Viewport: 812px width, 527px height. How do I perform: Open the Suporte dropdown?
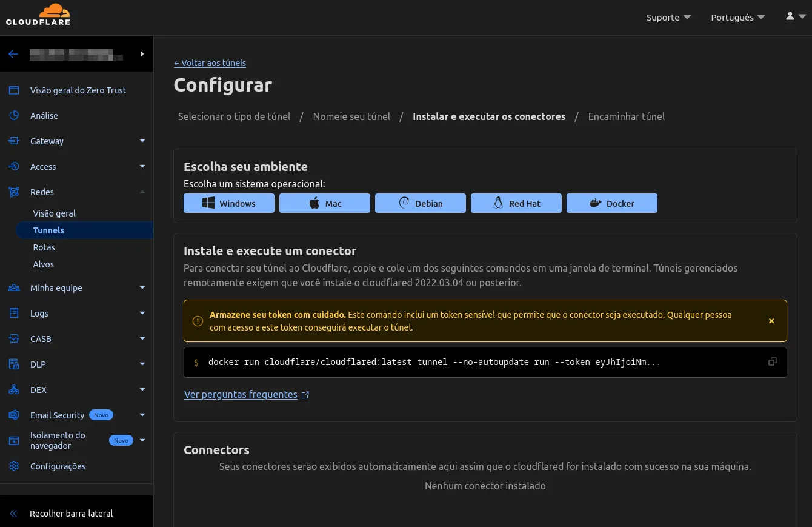[669, 17]
